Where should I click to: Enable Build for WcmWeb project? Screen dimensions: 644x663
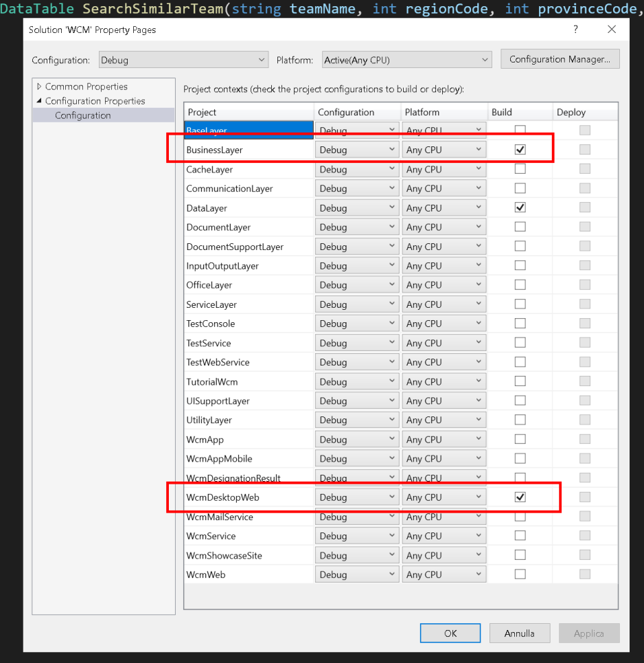pyautogui.click(x=520, y=574)
